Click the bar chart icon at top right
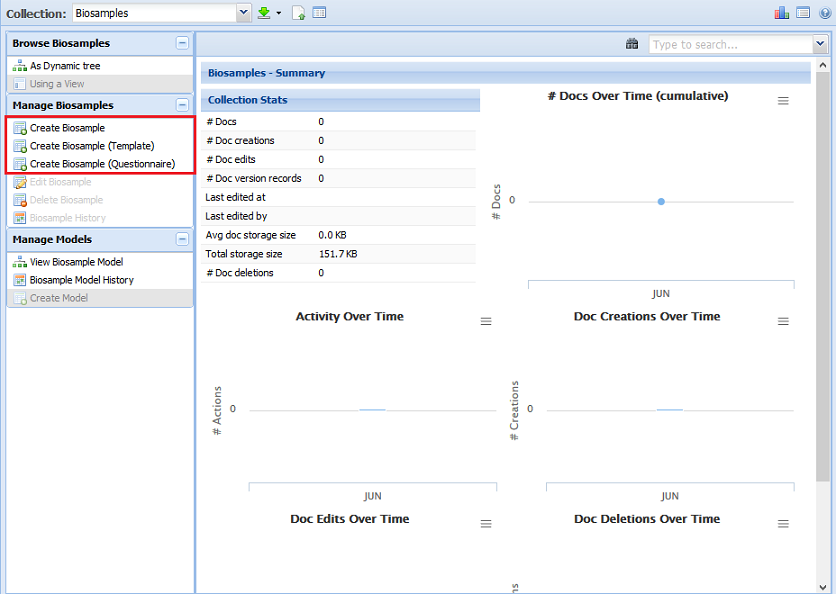Image resolution: width=836 pixels, height=594 pixels. pyautogui.click(x=781, y=13)
